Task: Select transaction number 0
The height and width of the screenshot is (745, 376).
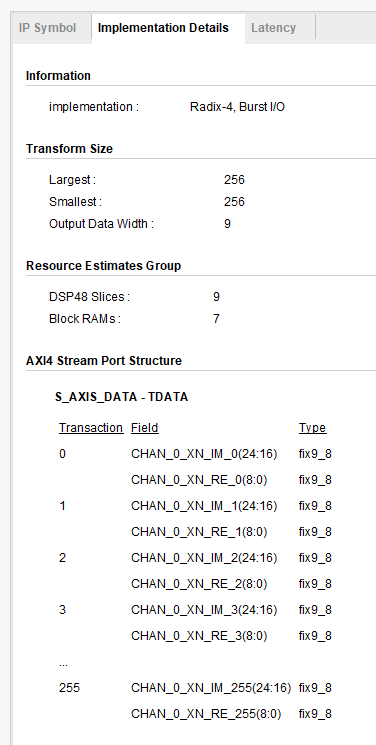Action: (62, 454)
